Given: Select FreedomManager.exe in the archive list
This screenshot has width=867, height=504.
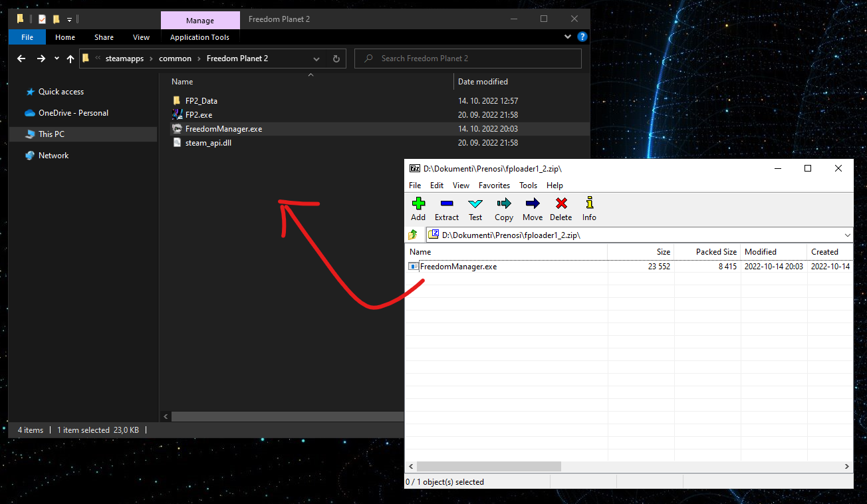Looking at the screenshot, I should [458, 267].
